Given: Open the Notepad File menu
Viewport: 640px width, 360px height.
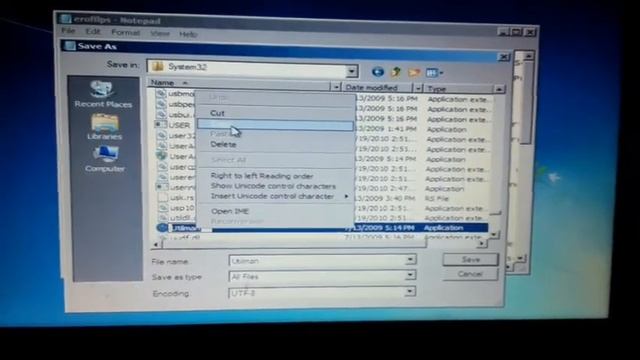Looking at the screenshot, I should 68,31.
